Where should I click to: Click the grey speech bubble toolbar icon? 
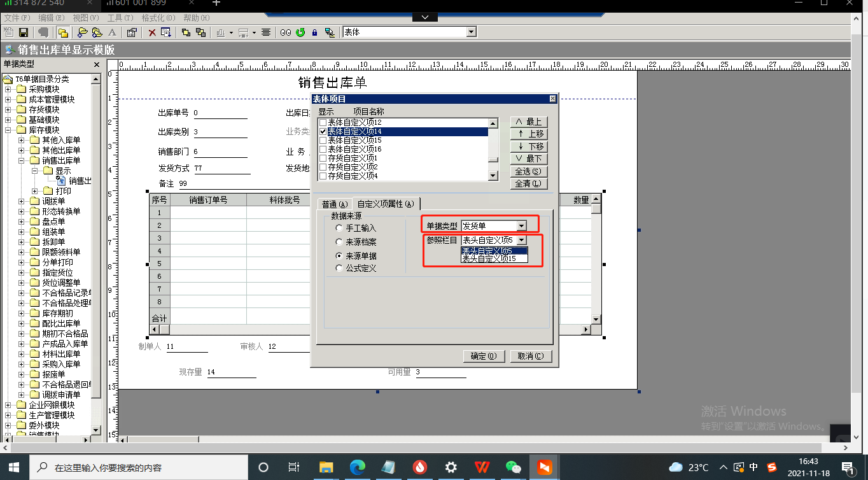click(43, 32)
